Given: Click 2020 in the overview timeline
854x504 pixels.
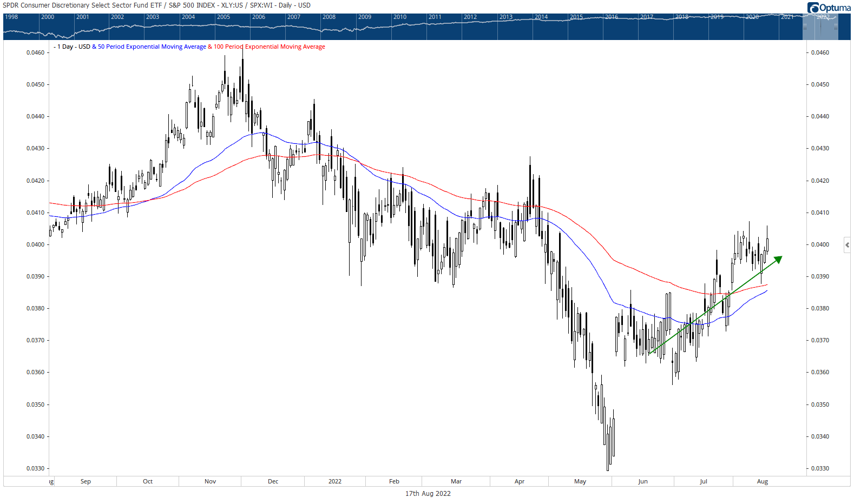Looking at the screenshot, I should coord(752,17).
